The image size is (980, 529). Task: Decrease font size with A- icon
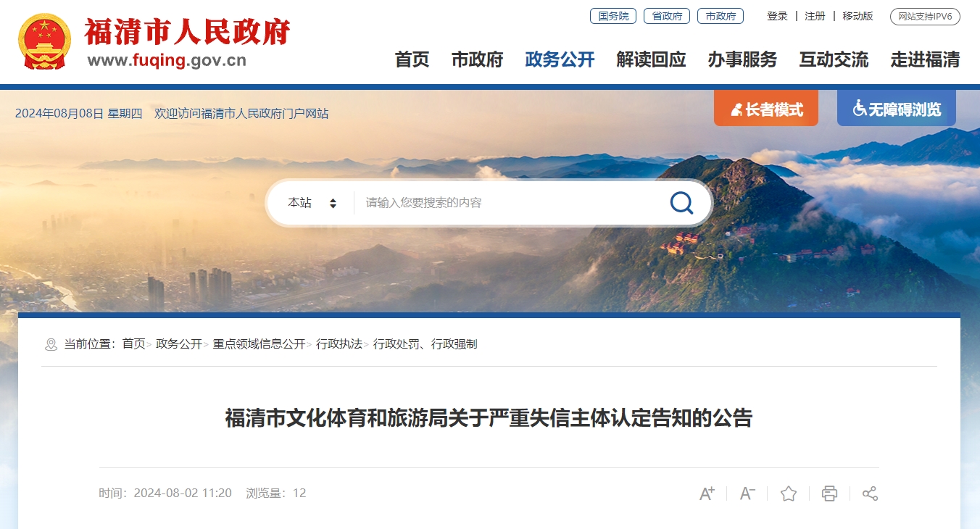(747, 493)
